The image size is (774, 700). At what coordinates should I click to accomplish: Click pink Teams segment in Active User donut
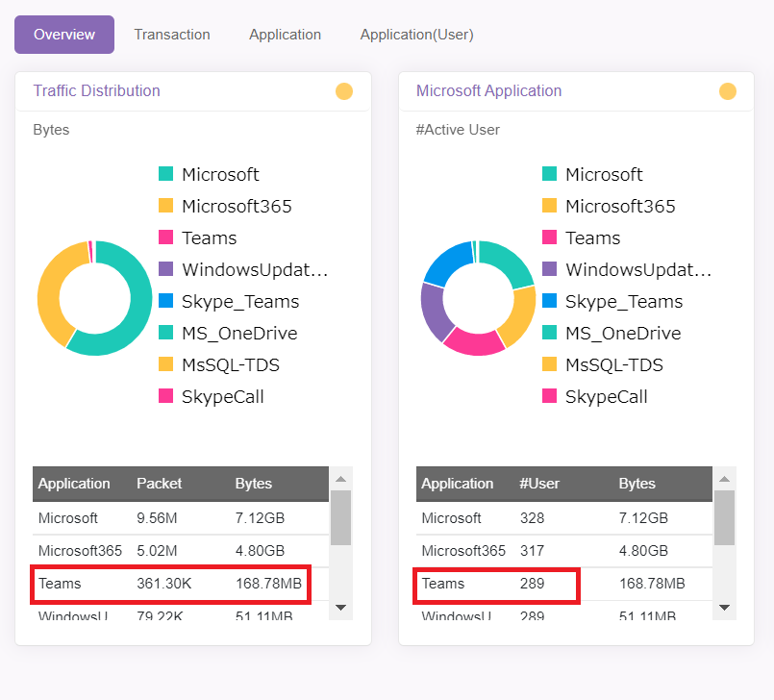pyautogui.click(x=474, y=342)
